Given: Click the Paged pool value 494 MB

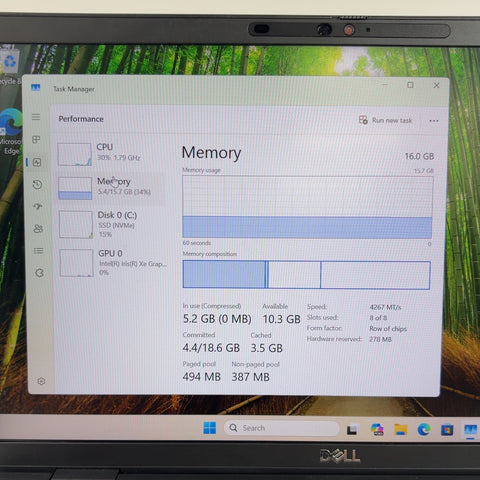Looking at the screenshot, I should [201, 377].
